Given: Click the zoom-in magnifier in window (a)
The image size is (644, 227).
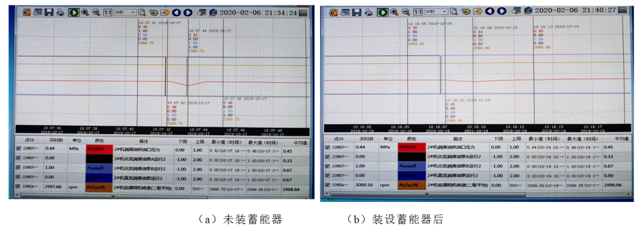Looking at the screenshot, I should pyautogui.click(x=85, y=13).
